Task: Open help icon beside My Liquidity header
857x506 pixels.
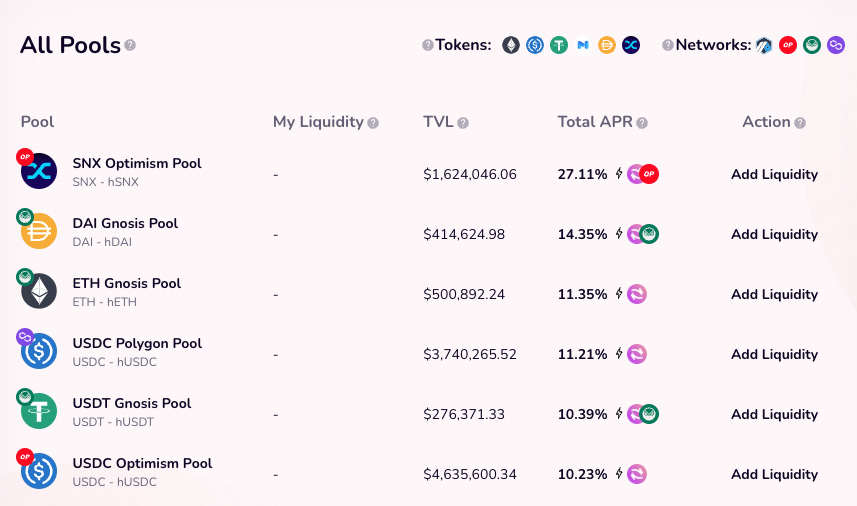Action: coord(373,123)
